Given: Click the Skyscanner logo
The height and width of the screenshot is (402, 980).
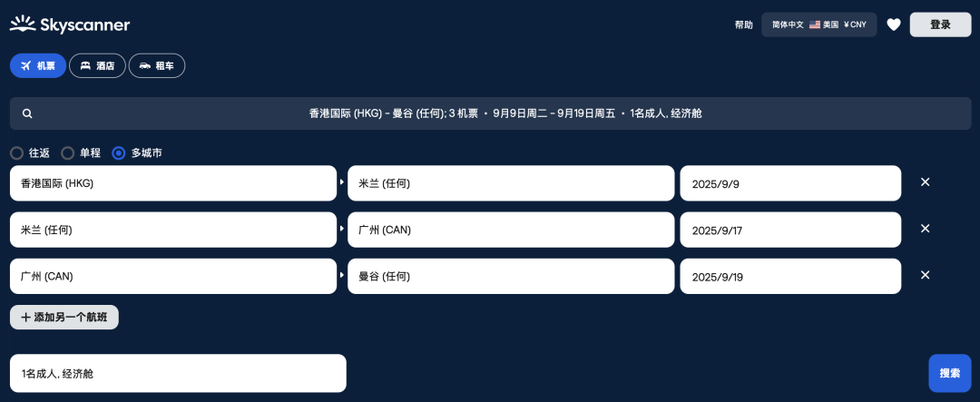Looking at the screenshot, I should [70, 25].
